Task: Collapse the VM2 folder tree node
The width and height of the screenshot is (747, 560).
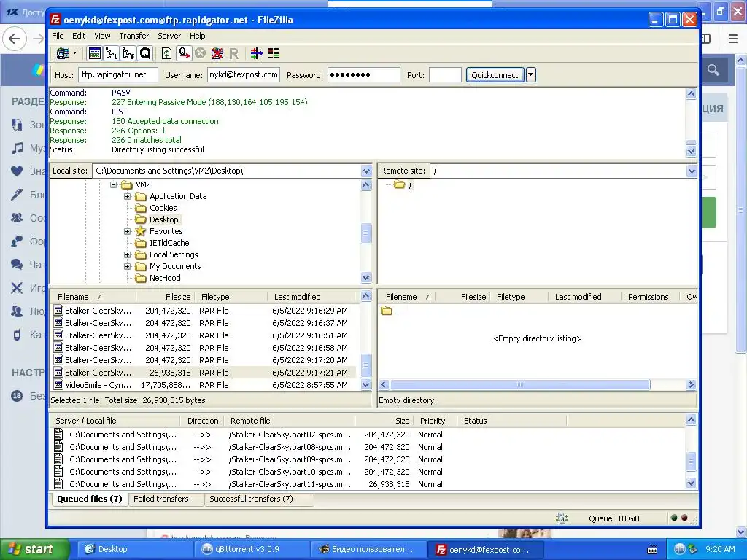Action: [x=113, y=184]
